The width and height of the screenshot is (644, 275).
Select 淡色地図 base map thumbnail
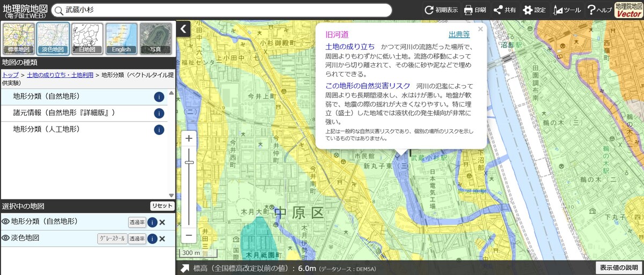tap(53, 39)
